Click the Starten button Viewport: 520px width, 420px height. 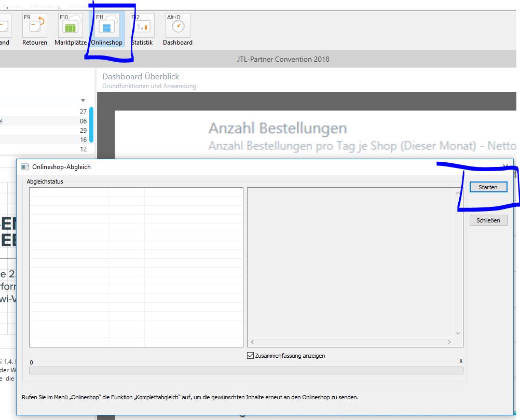pyautogui.click(x=488, y=187)
